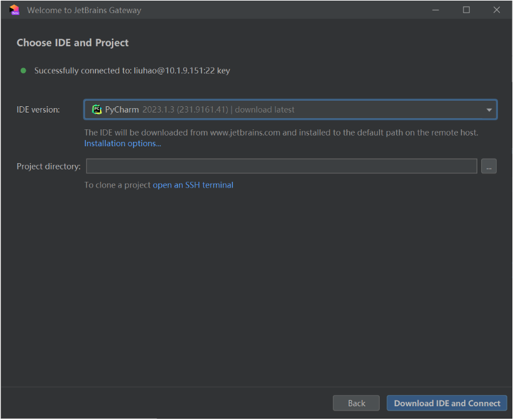Screen dimensions: 513x420
Task: Click the 'open an SSH terminal' link
Action: click(193, 185)
